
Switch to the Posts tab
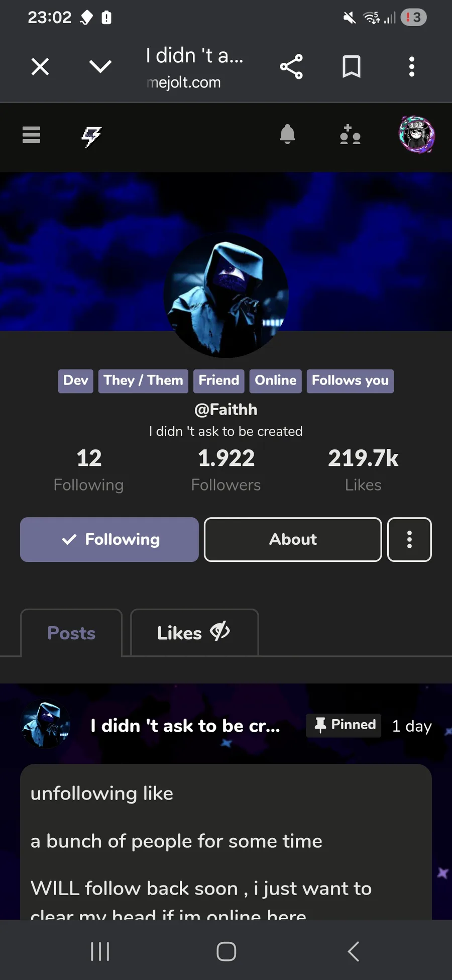tap(71, 633)
